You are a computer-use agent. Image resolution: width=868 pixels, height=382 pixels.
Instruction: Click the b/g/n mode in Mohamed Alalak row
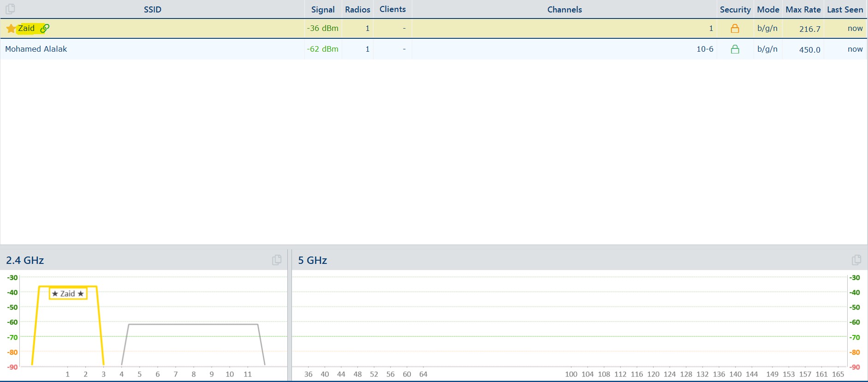tap(767, 49)
